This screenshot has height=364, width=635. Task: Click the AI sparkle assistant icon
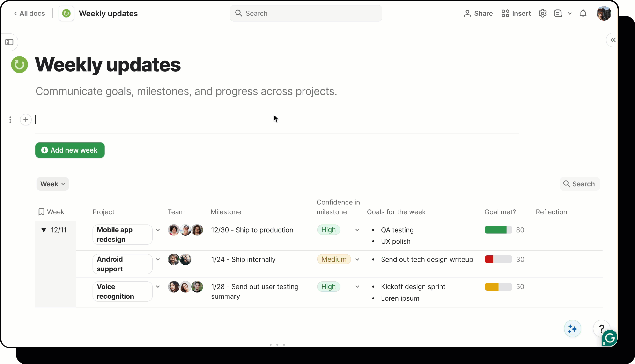(572, 328)
